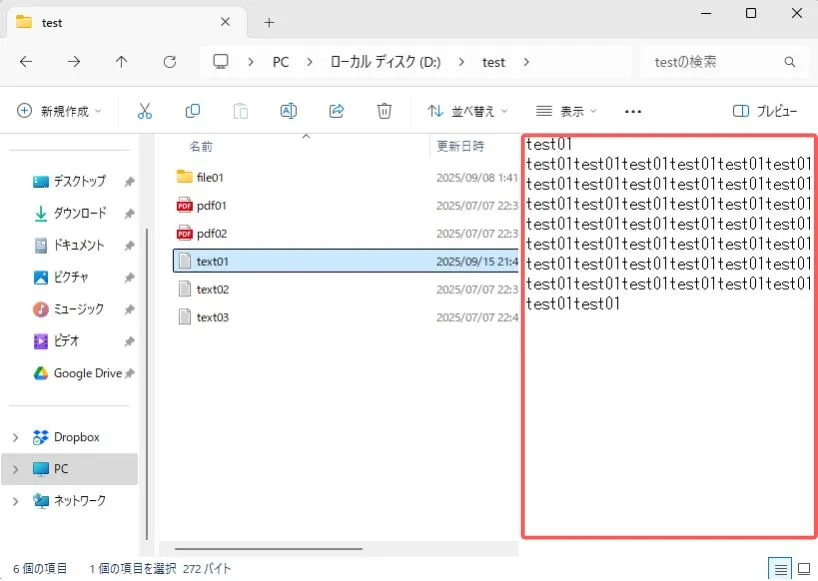
Task: Toggle the プレビュー preview pane
Action: click(x=765, y=111)
